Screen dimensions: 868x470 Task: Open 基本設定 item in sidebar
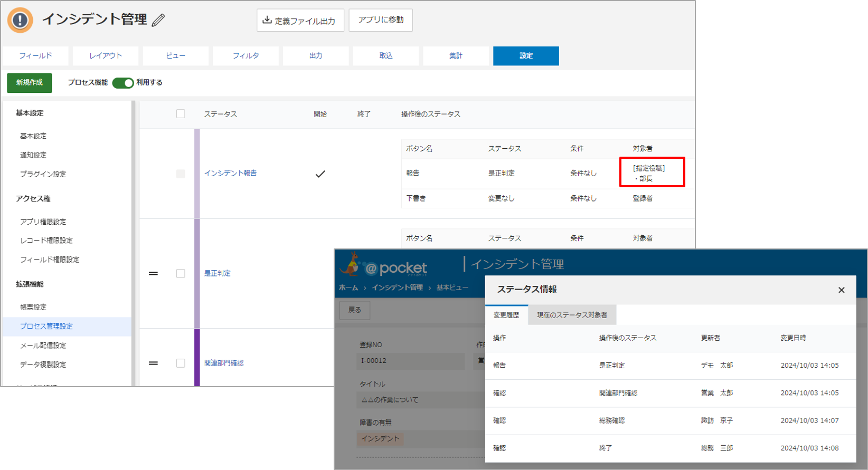[33, 136]
